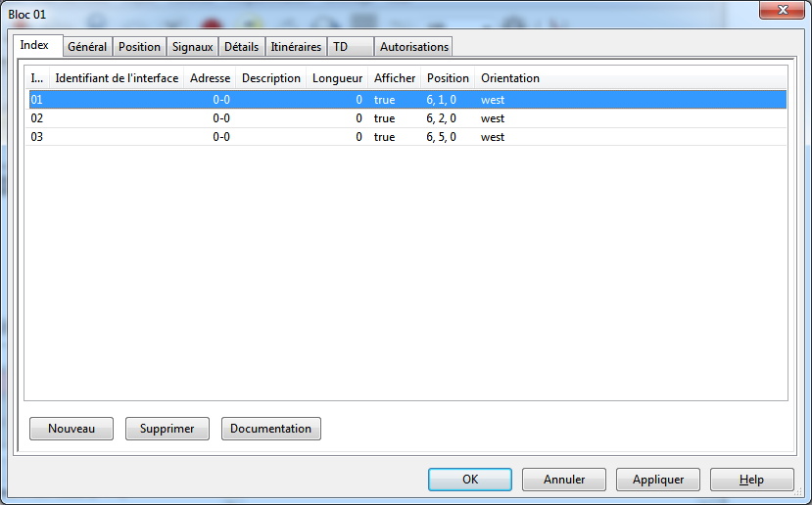Open the Détails tab

coord(241,47)
